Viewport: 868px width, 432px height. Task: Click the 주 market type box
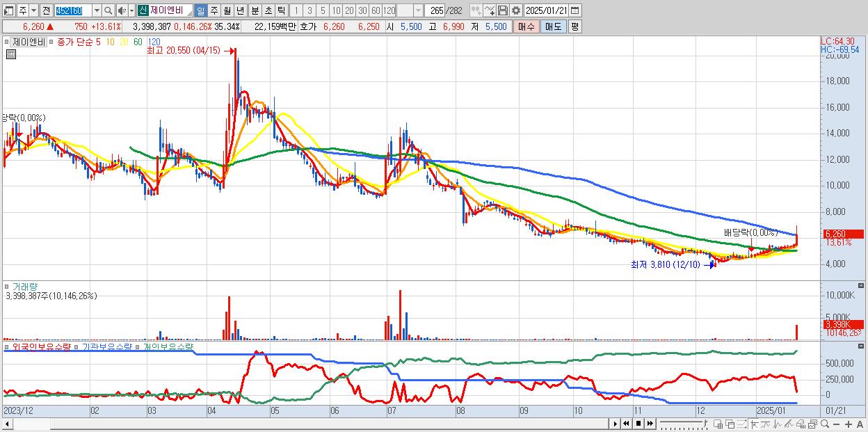(22, 10)
